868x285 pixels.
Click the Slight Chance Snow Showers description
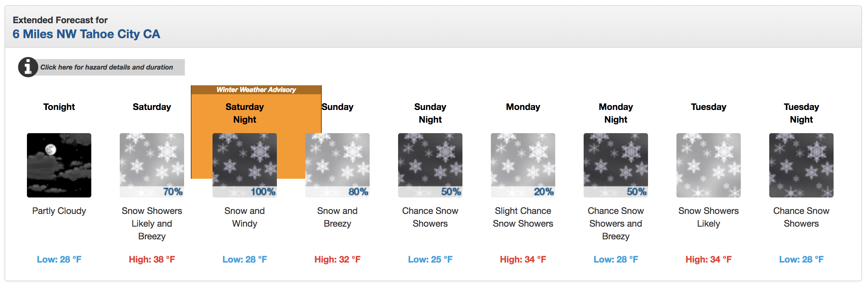tap(523, 217)
